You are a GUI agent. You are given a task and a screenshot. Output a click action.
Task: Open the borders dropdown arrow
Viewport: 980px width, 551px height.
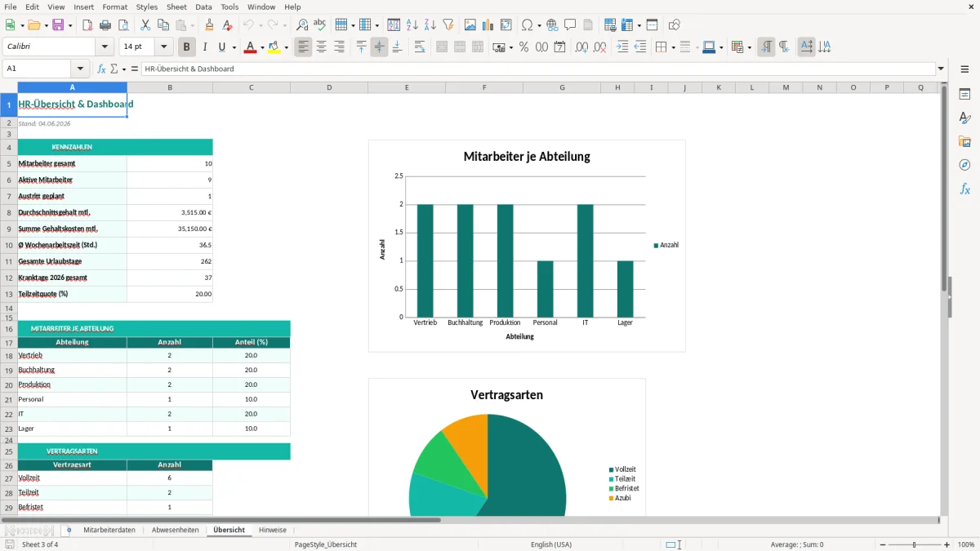pyautogui.click(x=672, y=47)
